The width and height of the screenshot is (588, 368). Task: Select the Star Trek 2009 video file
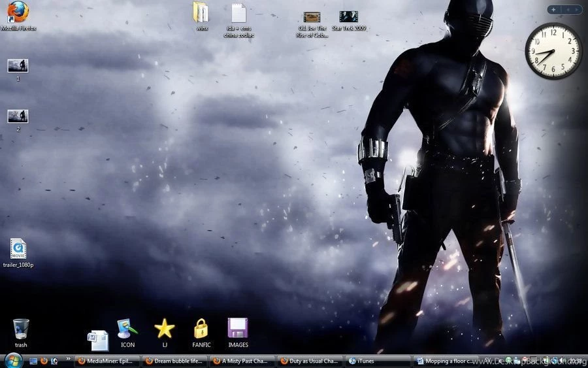[349, 21]
